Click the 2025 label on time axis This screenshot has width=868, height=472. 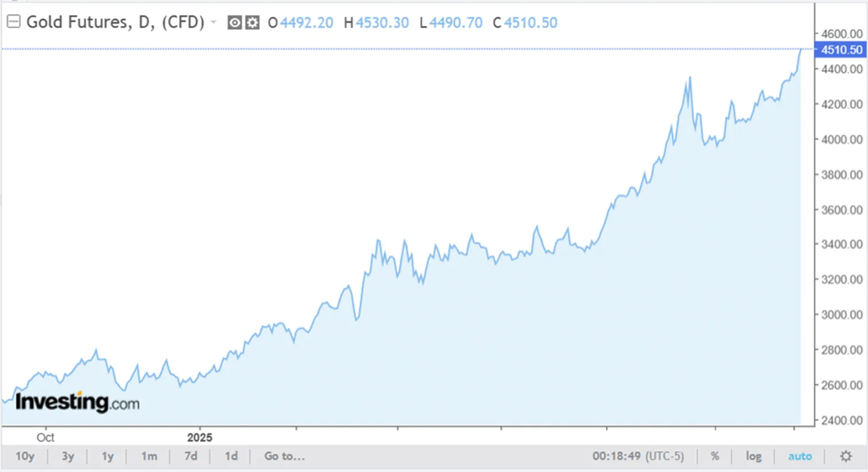tap(199, 437)
